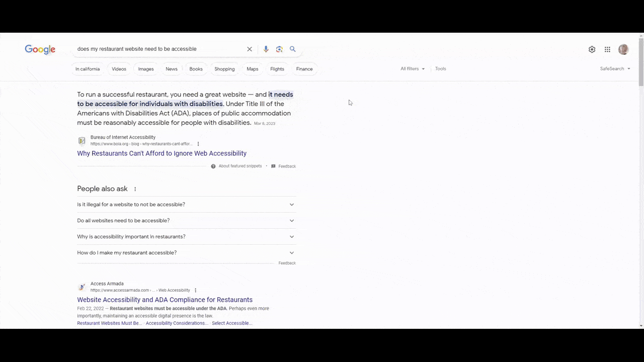Image resolution: width=644 pixels, height=362 pixels.
Task: Start a voice search with the microphone icon
Action: pyautogui.click(x=266, y=49)
